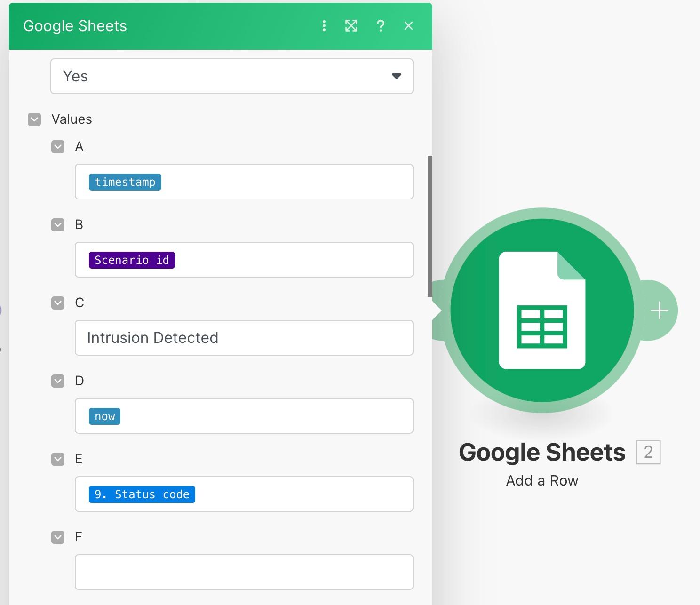Image resolution: width=700 pixels, height=605 pixels.
Task: Select the now variable pill
Action: click(104, 416)
